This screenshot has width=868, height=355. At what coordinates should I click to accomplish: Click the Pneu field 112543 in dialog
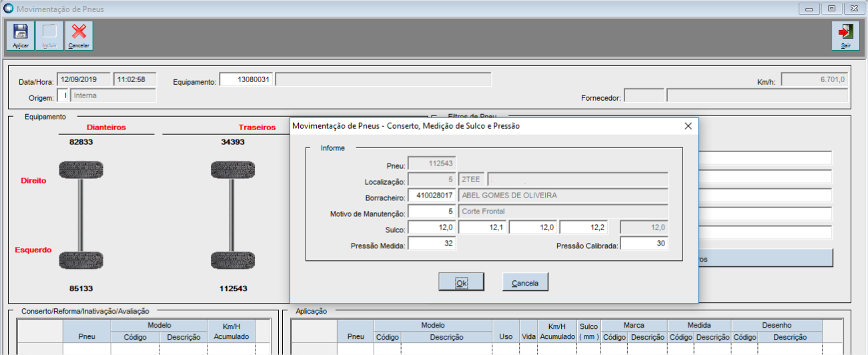(x=432, y=163)
